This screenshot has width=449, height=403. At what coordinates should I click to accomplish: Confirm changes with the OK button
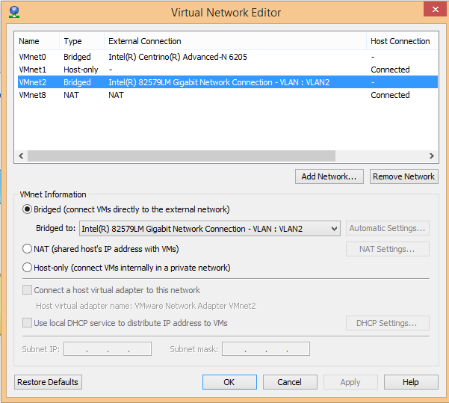tap(229, 382)
